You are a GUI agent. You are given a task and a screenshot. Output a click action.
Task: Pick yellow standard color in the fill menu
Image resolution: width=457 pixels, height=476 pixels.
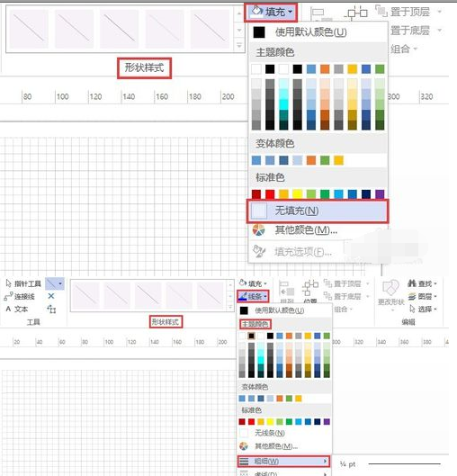point(298,194)
